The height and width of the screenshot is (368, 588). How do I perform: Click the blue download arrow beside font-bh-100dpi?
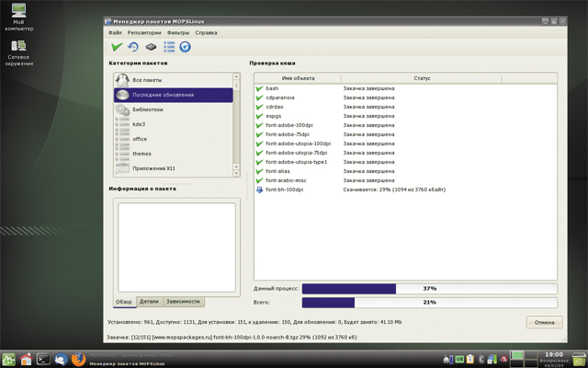click(259, 190)
